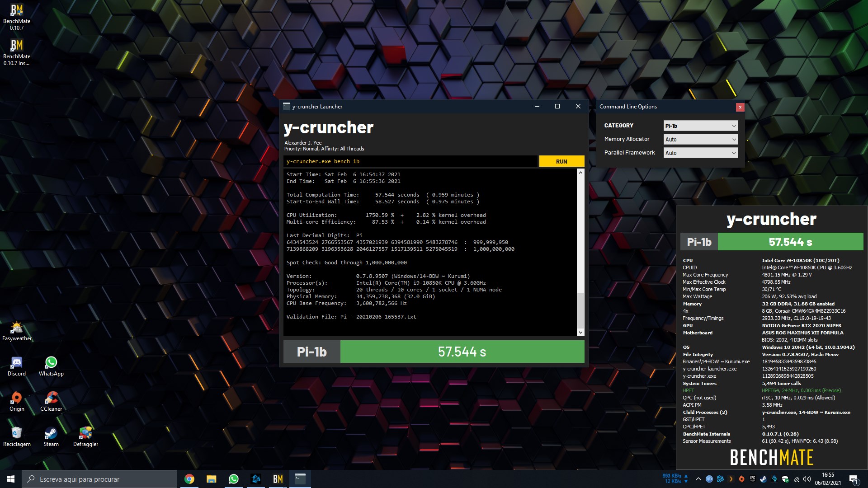Viewport: 868px width, 488px height.
Task: Open the Parallel Framework dropdown
Action: point(701,153)
